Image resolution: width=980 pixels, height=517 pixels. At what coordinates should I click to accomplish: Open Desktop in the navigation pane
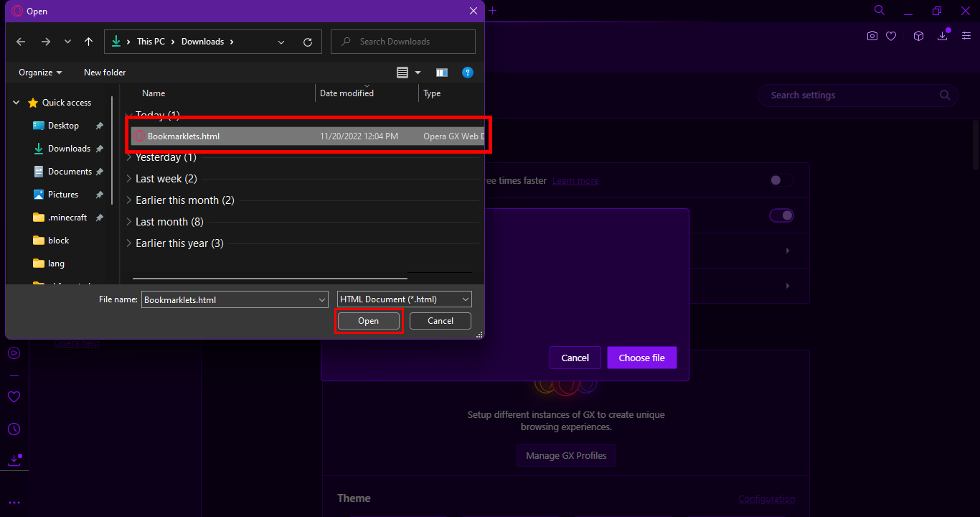tap(56, 126)
